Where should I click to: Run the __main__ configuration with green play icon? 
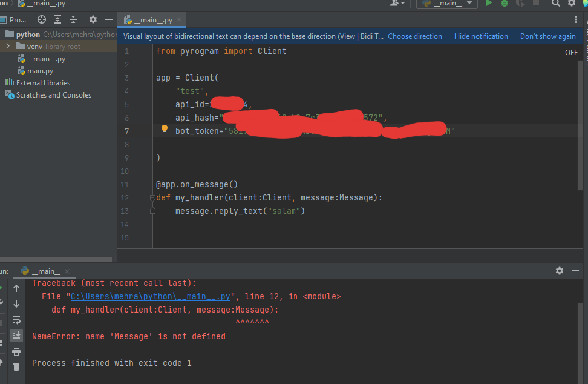[489, 4]
